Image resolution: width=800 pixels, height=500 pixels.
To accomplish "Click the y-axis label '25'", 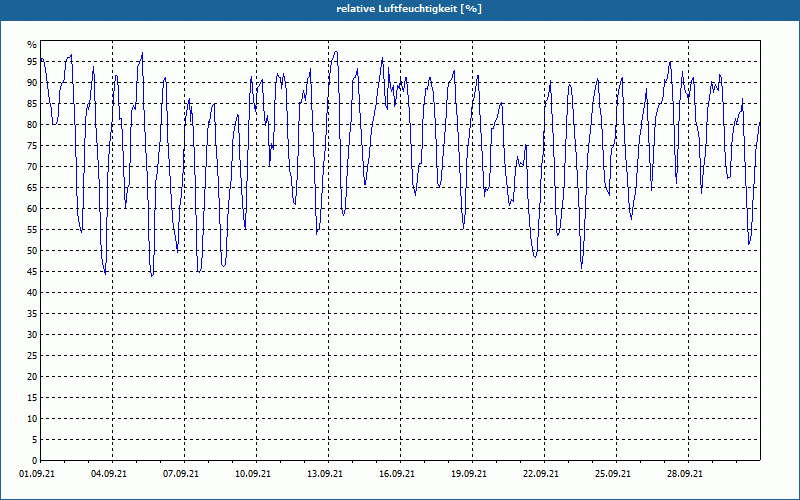I will (x=32, y=356).
